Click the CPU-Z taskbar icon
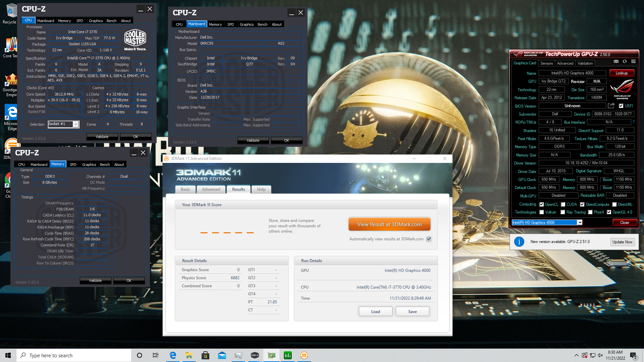 point(255,355)
